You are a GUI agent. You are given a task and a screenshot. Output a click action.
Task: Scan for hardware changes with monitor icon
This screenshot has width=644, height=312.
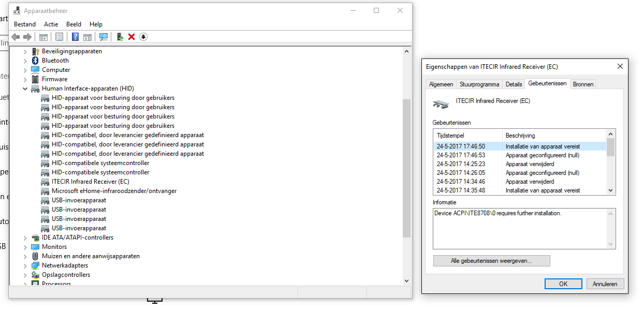pos(104,37)
